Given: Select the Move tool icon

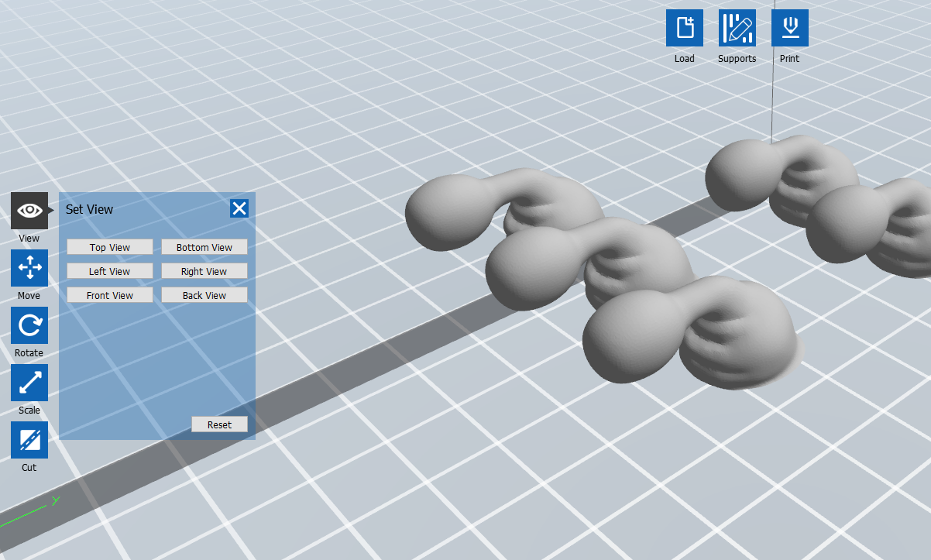Looking at the screenshot, I should 29,268.
